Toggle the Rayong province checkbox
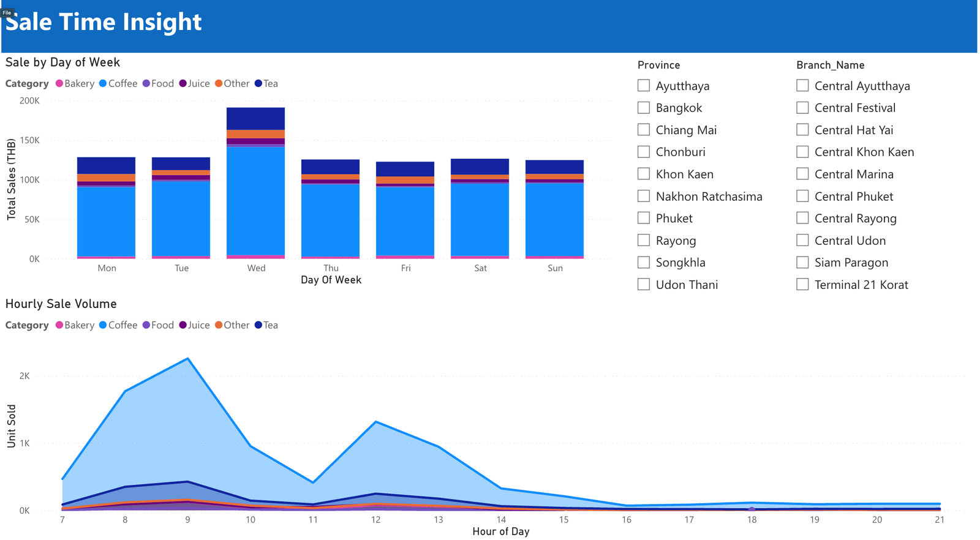This screenshot has height=540, width=980. [643, 240]
